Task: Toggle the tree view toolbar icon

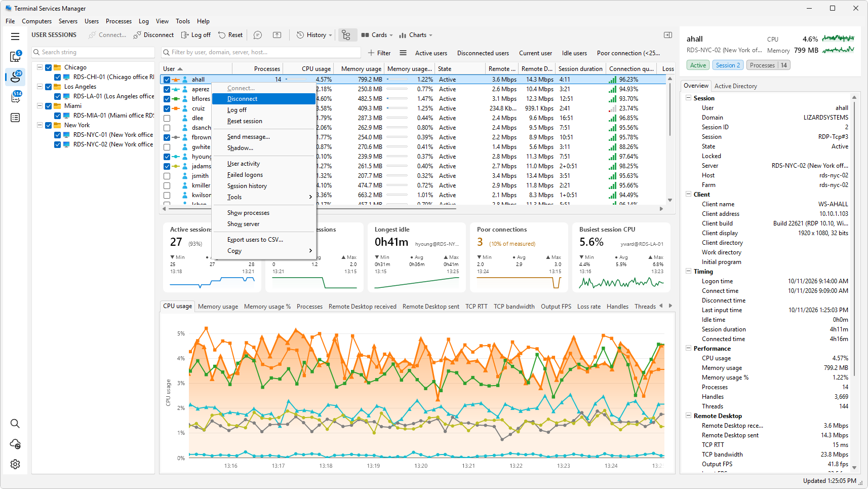Action: (x=346, y=35)
